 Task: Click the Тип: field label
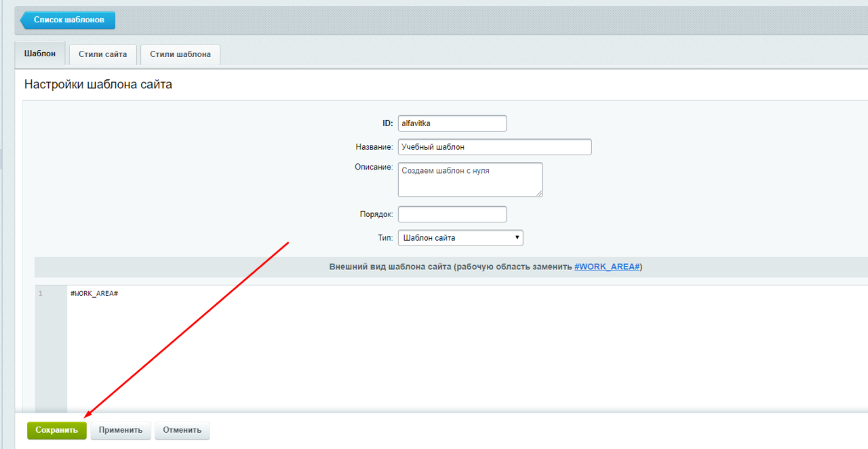[384, 238]
